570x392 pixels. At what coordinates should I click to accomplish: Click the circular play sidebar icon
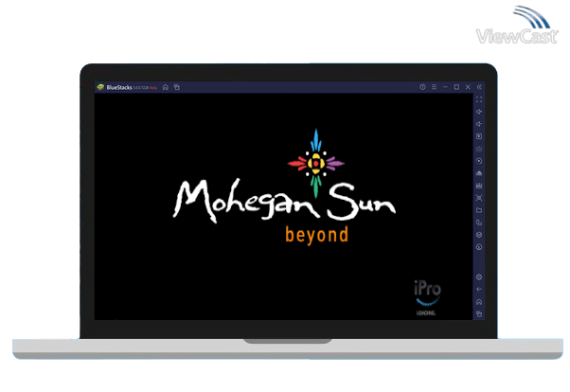479,161
